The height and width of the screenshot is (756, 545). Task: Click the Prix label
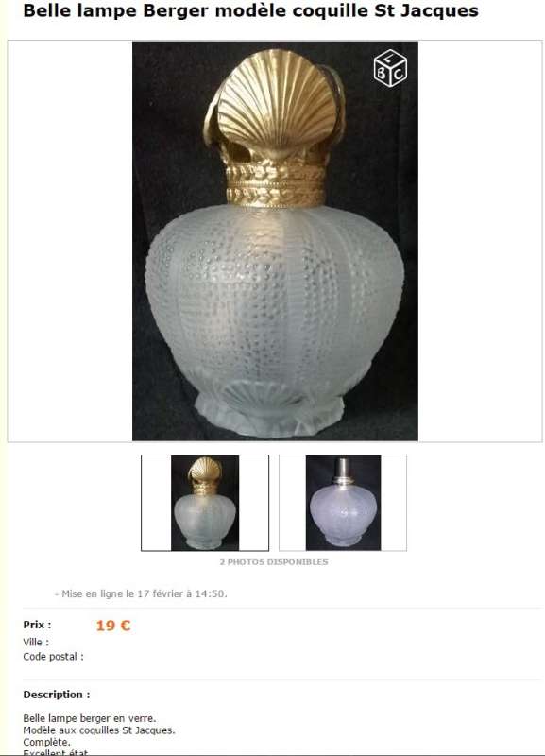coord(37,625)
